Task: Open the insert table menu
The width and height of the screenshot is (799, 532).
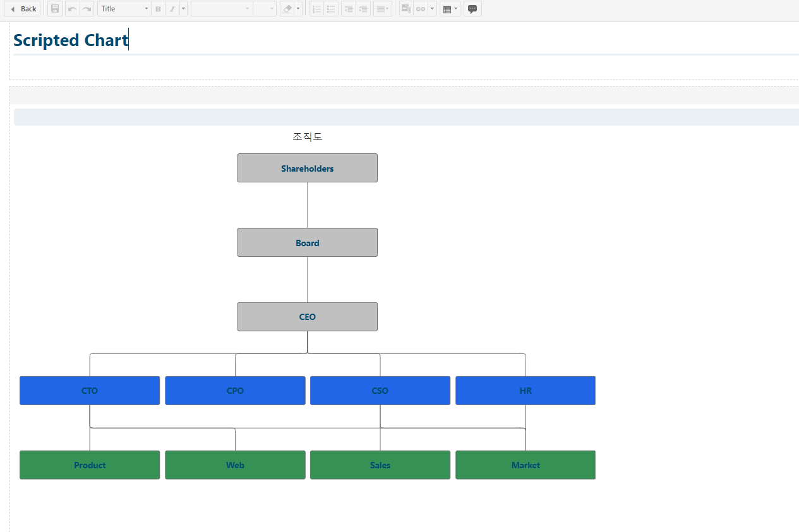Action: (x=449, y=9)
